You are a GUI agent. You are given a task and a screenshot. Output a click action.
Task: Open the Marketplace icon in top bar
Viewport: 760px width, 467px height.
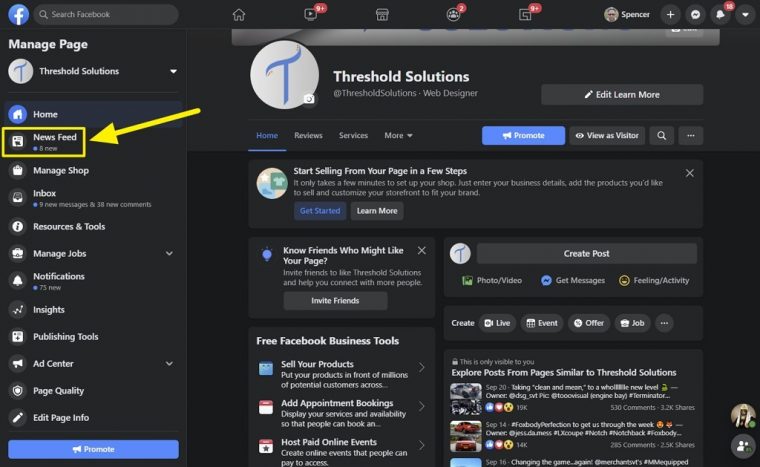[382, 15]
